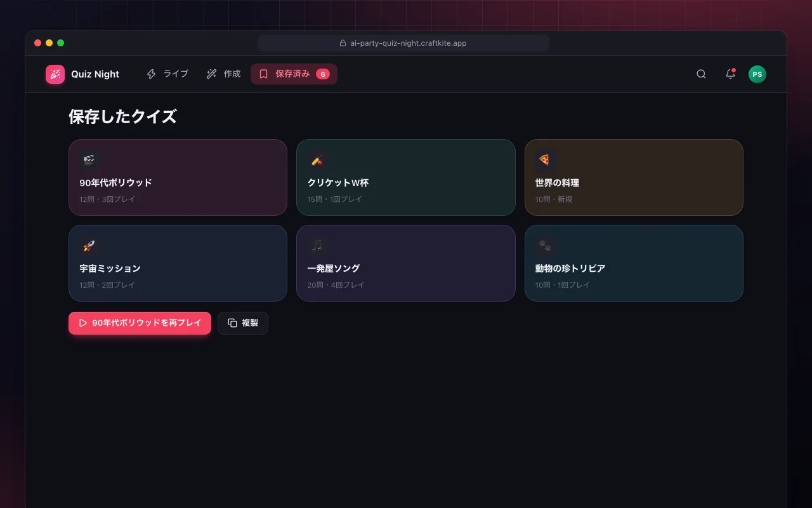Open notifications bell icon
This screenshot has width=812, height=508.
pos(730,74)
